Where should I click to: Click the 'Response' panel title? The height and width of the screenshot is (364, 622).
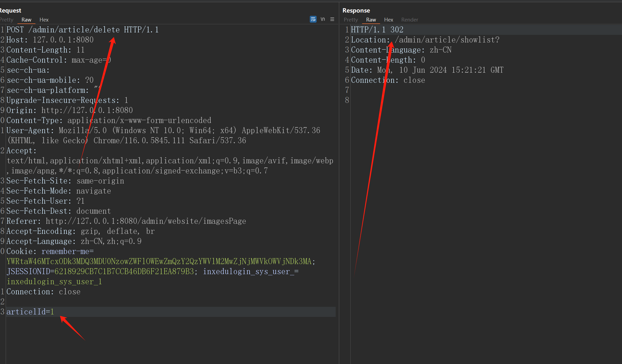pos(356,10)
